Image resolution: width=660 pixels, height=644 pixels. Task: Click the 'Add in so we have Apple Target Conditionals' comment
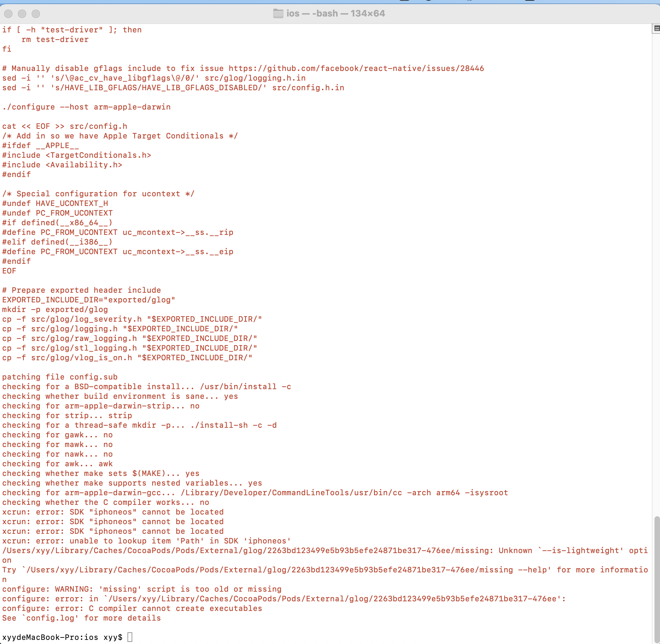120,136
